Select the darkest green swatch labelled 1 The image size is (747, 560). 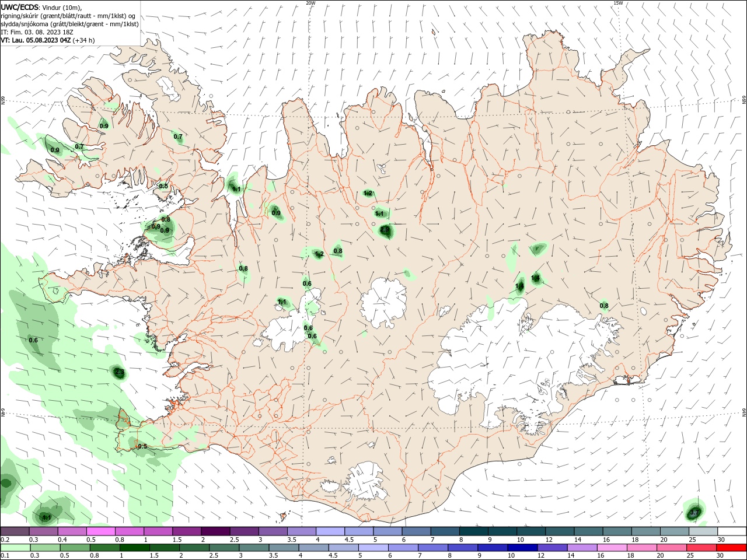(x=134, y=548)
